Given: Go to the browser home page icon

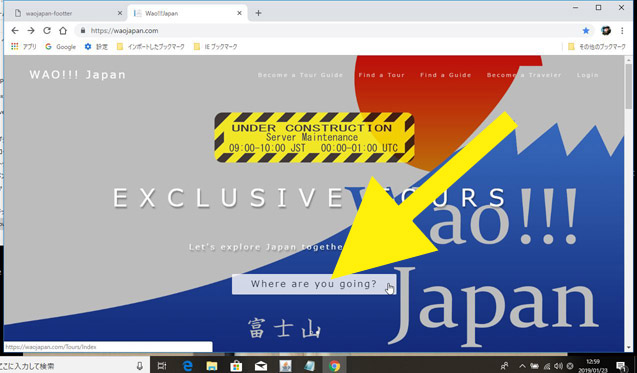Looking at the screenshot, I should coord(63,30).
